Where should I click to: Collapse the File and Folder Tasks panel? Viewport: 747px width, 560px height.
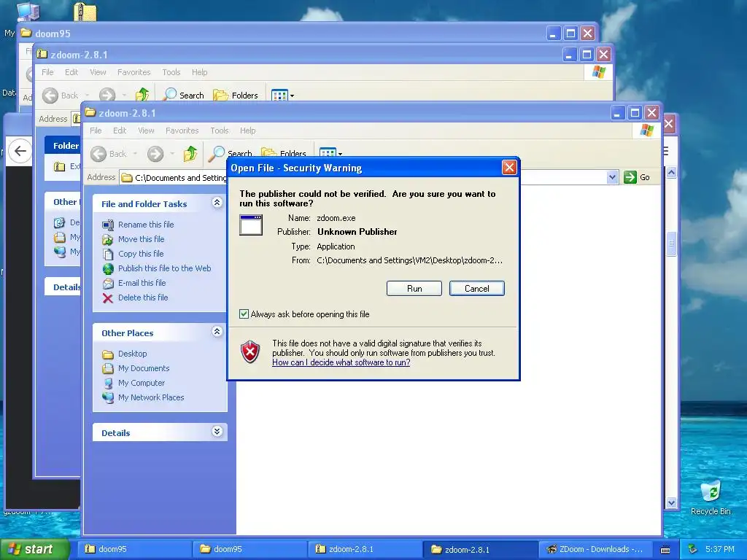tap(217, 203)
